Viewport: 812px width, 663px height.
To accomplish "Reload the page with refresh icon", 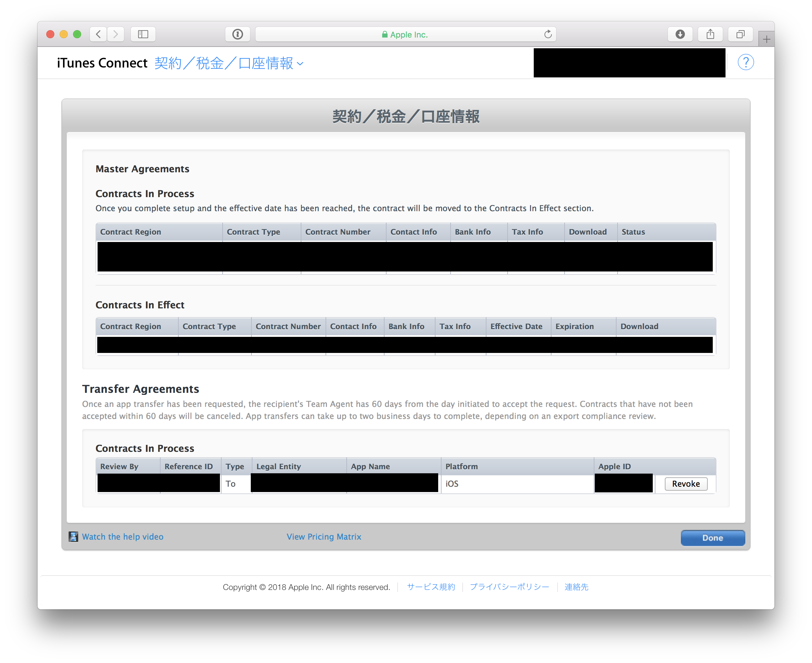I will 548,35.
